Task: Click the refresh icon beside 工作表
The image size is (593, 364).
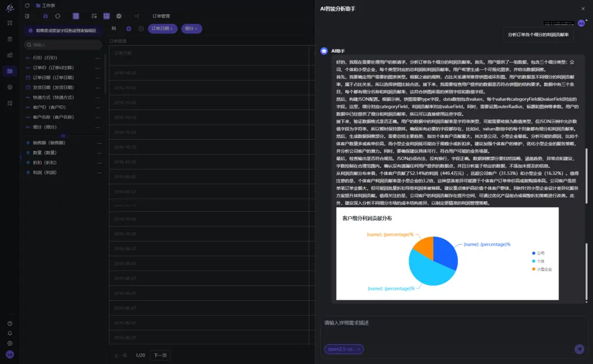Action: (27, 5)
